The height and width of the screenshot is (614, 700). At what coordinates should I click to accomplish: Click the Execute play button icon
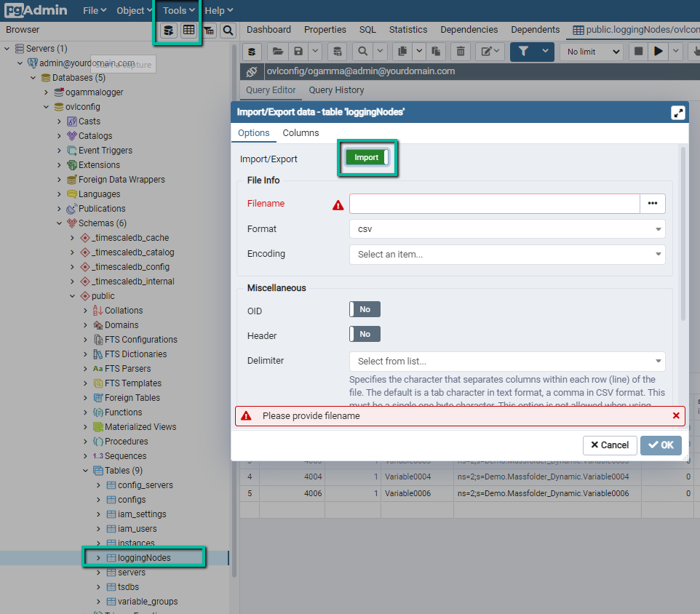[659, 52]
